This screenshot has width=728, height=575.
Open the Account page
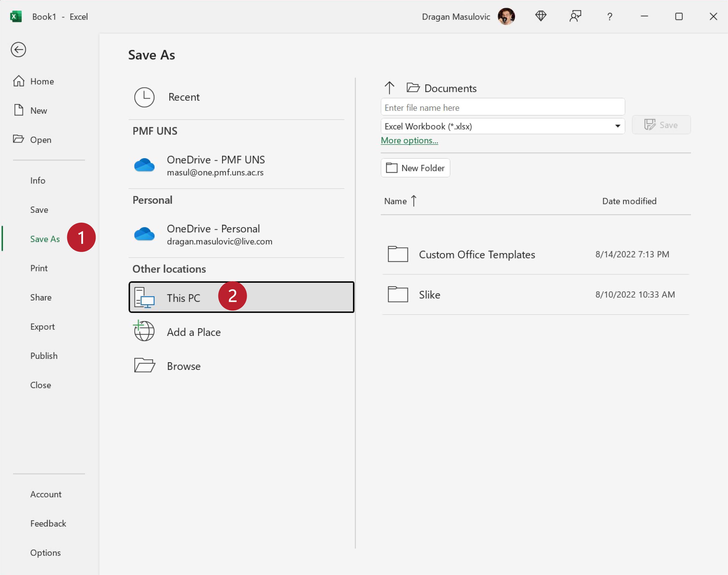tap(46, 494)
